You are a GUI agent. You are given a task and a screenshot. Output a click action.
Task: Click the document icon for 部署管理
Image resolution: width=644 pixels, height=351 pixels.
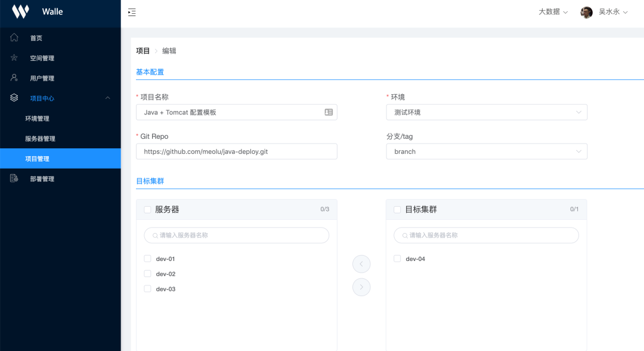(14, 178)
